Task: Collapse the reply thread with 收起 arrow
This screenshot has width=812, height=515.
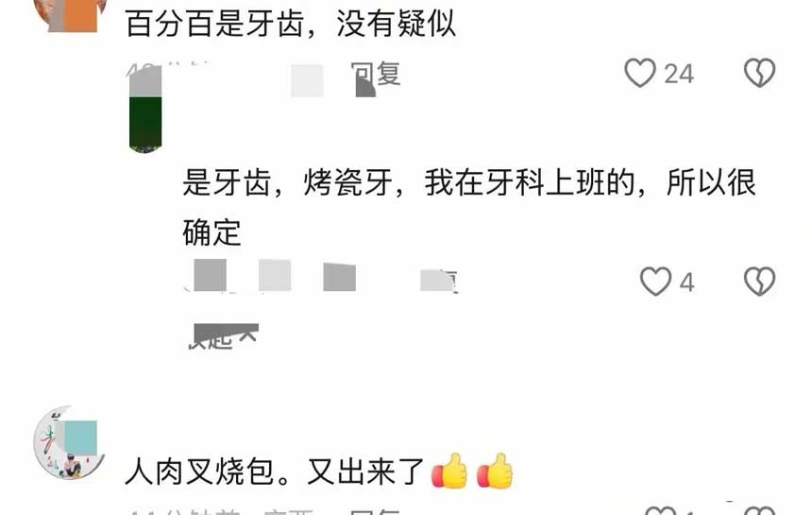Action: tap(223, 336)
